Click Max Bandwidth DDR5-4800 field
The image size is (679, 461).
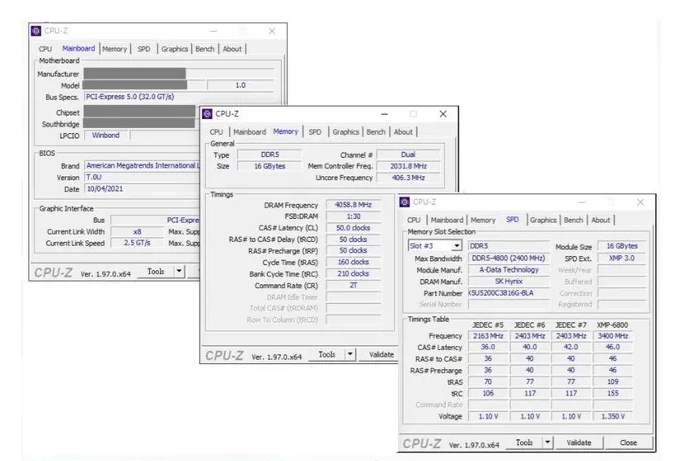click(508, 258)
